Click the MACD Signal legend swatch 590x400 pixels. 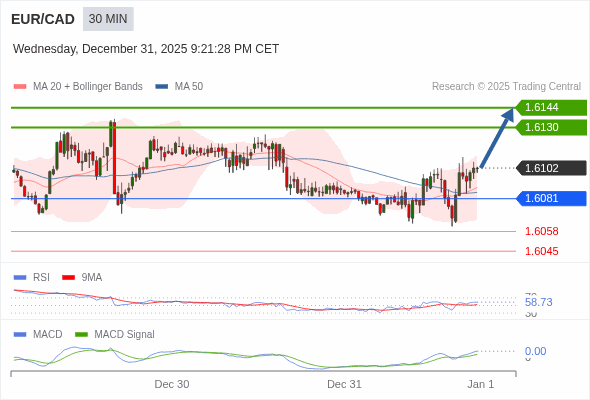[x=81, y=335]
